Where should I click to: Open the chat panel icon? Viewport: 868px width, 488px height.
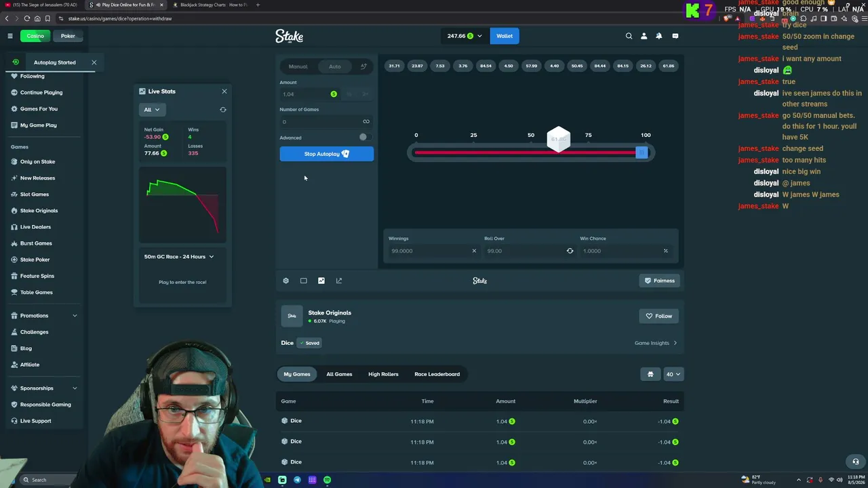(675, 36)
